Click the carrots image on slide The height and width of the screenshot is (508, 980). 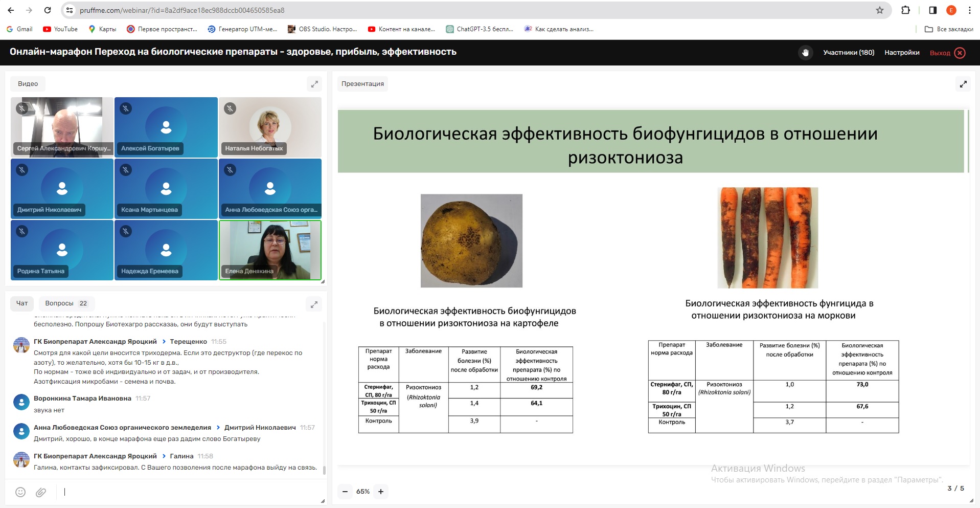tap(768, 237)
